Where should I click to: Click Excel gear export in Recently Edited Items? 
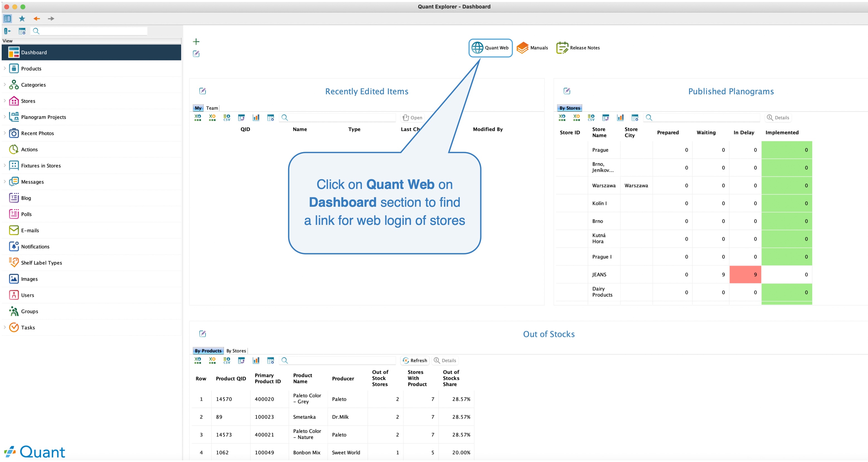[x=212, y=118]
